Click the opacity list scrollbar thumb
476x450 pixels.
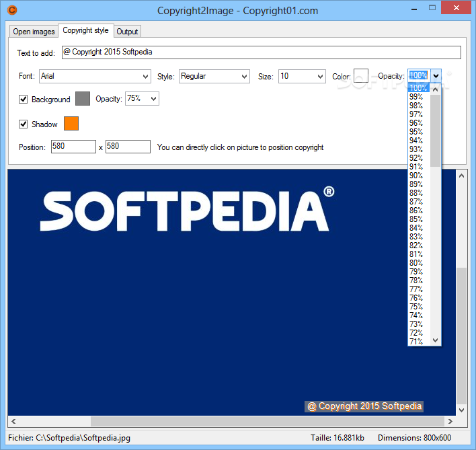coord(435,131)
